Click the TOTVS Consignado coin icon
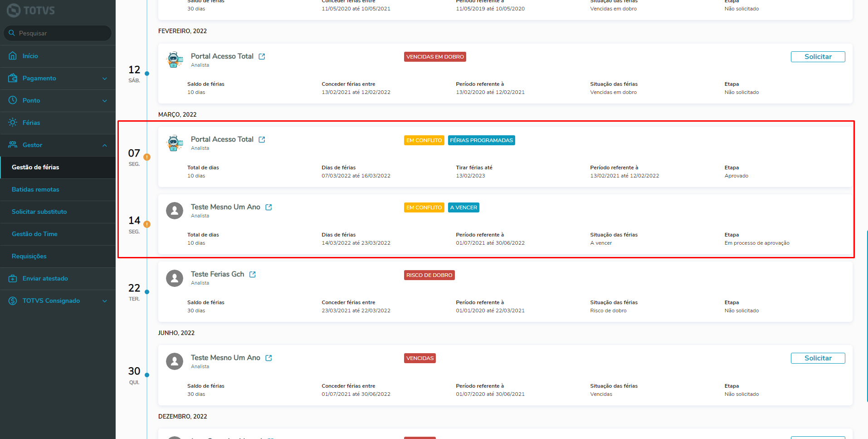This screenshot has height=439, width=868. click(x=13, y=301)
